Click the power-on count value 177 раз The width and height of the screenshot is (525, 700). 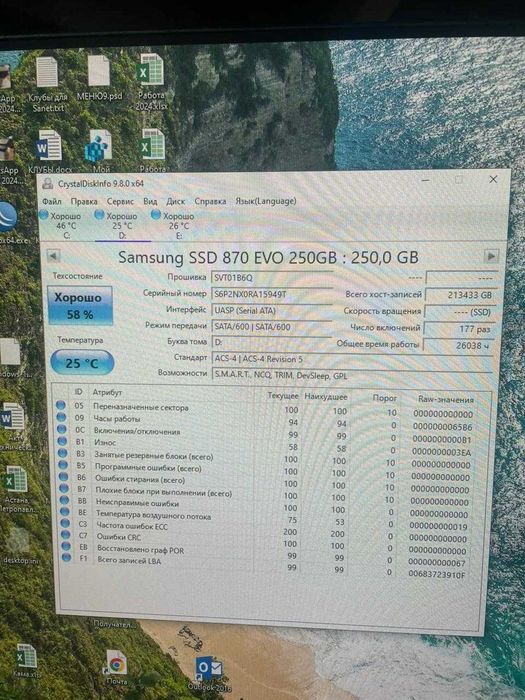[459, 329]
